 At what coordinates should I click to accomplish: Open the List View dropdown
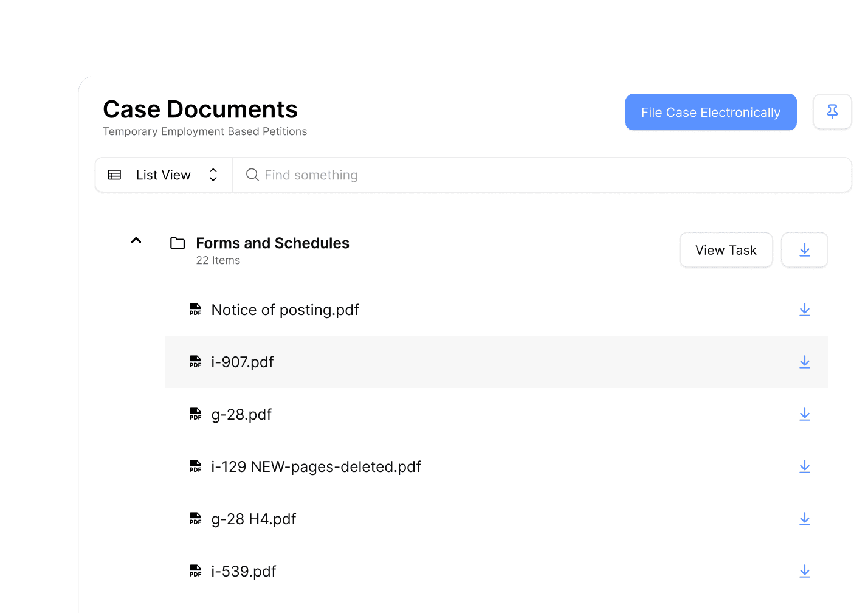tap(164, 175)
